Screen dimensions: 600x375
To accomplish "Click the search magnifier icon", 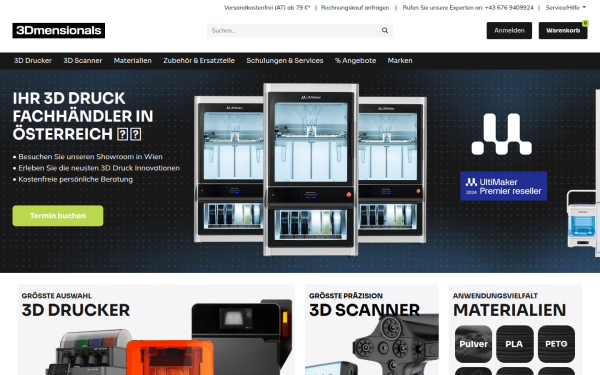I will (x=385, y=31).
